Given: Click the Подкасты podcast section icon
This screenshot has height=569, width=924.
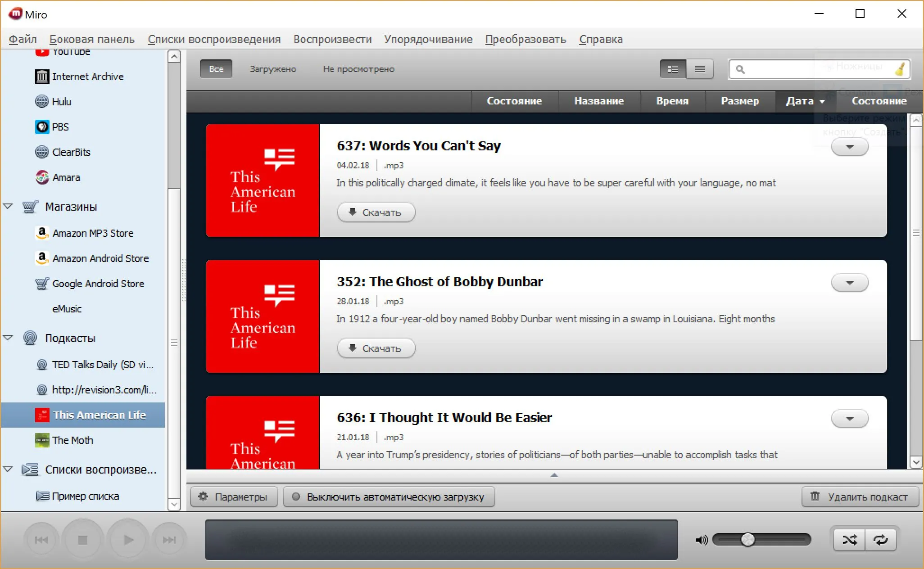Looking at the screenshot, I should coord(30,338).
